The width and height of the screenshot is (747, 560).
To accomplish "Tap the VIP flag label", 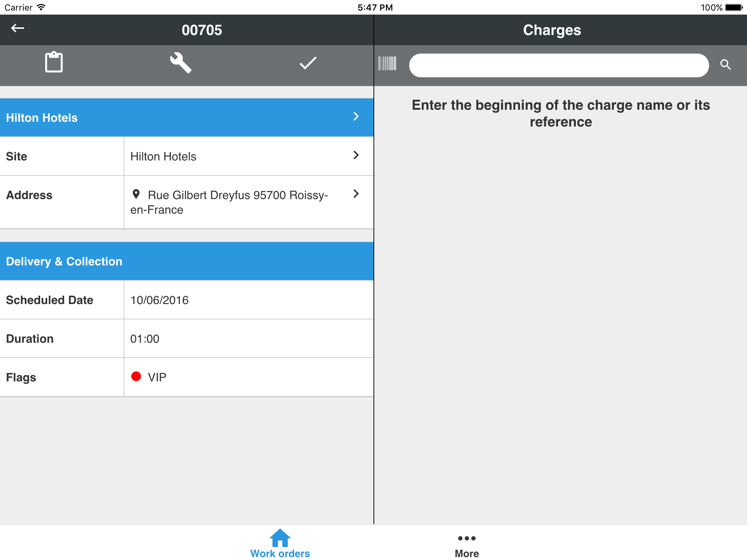I will (x=157, y=377).
